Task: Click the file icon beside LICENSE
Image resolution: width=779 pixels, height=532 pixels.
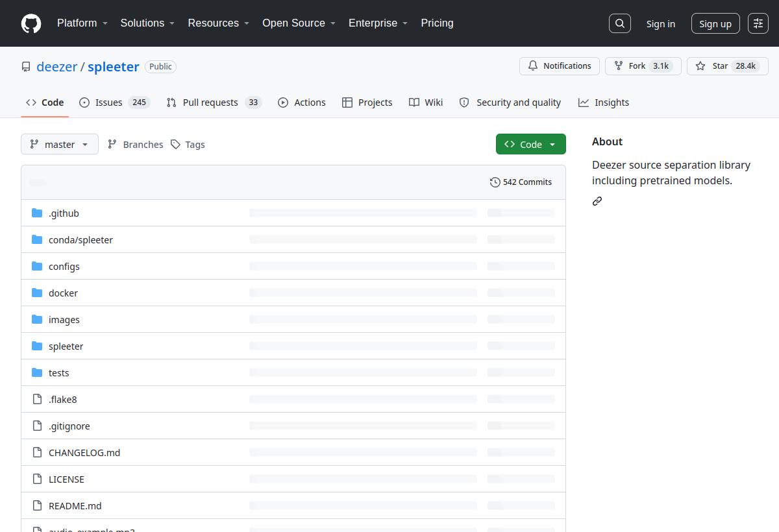Action: pos(37,479)
